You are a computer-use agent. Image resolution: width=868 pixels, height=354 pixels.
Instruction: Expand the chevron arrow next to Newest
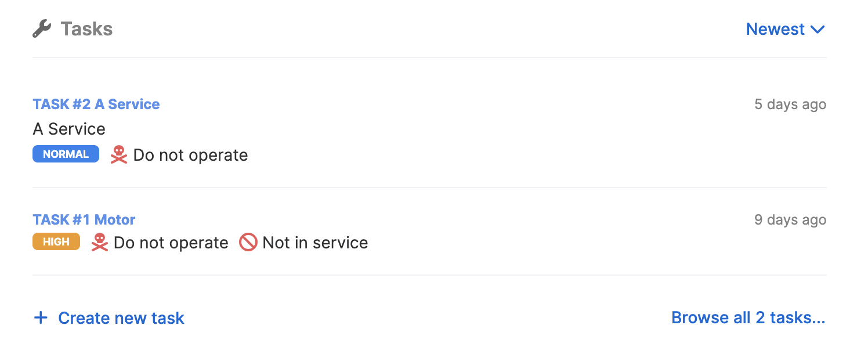tap(818, 30)
